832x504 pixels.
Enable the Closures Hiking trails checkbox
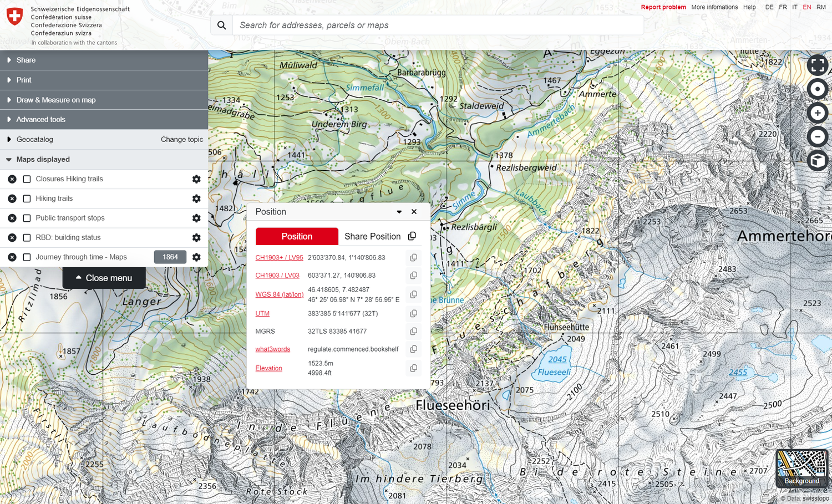point(27,179)
